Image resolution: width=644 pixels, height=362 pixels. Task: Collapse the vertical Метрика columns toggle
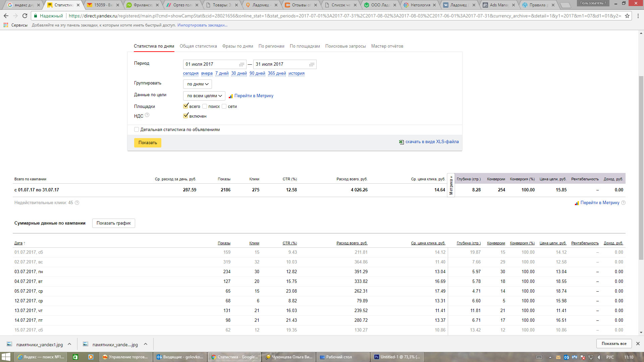pyautogui.click(x=451, y=185)
